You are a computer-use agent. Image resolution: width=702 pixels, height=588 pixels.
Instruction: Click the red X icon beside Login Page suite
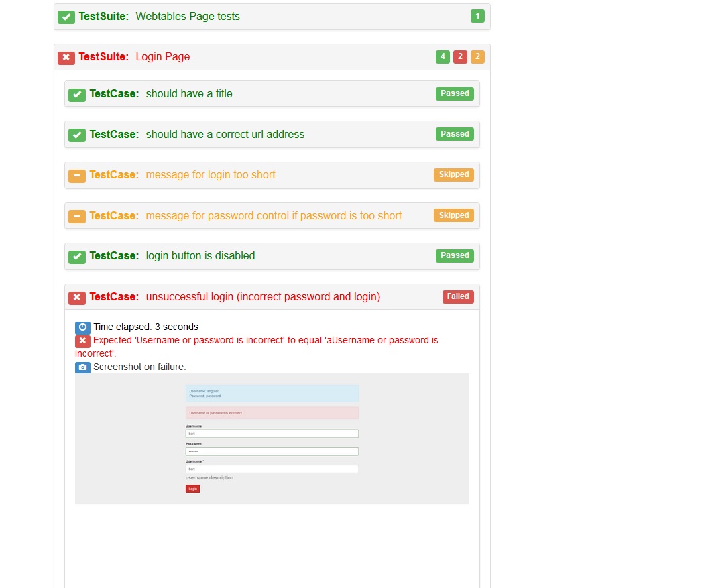(66, 58)
